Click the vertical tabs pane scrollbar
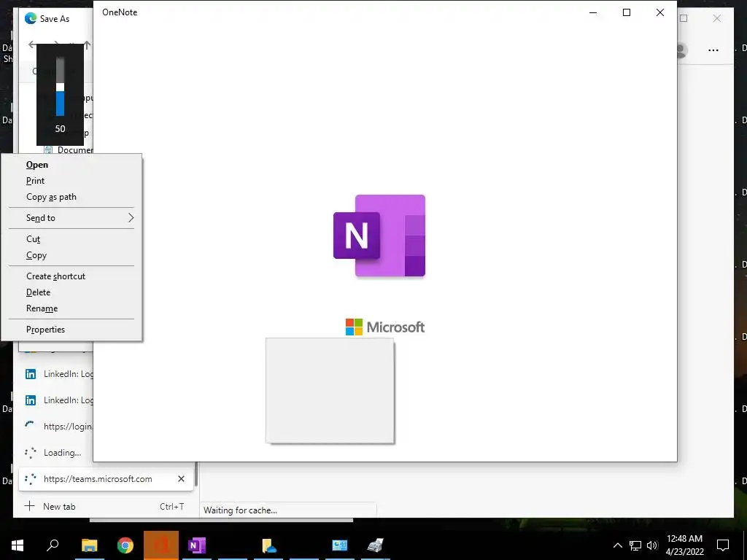Screen dimensions: 747x560 pyautogui.click(x=196, y=474)
